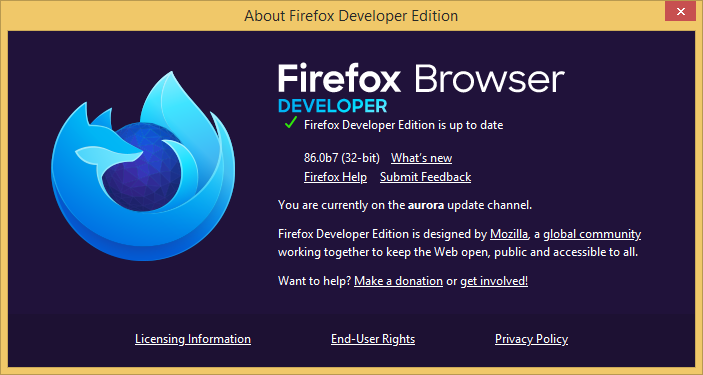
Task: Click the Submit Feedback link
Action: click(x=425, y=177)
